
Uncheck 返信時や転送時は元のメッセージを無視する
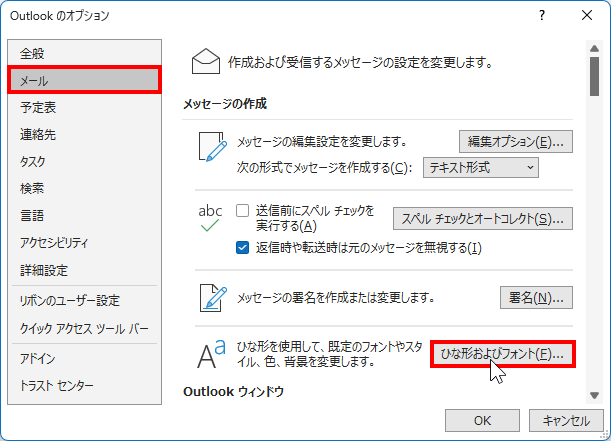click(x=242, y=248)
